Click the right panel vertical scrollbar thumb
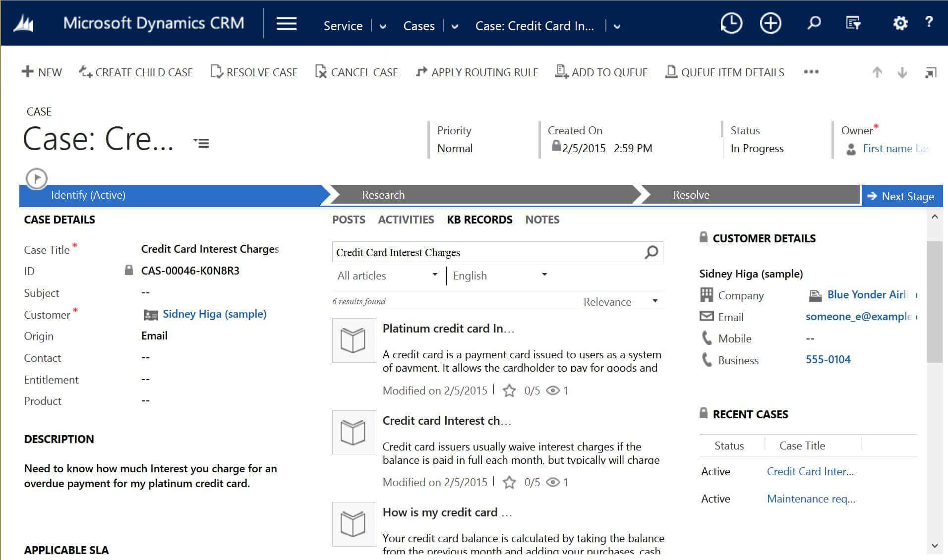The width and height of the screenshot is (948, 560). pyautogui.click(x=934, y=302)
